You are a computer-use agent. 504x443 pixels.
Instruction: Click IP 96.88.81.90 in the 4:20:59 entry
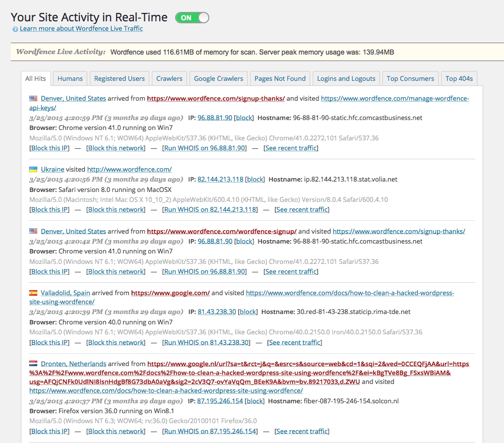coord(215,118)
